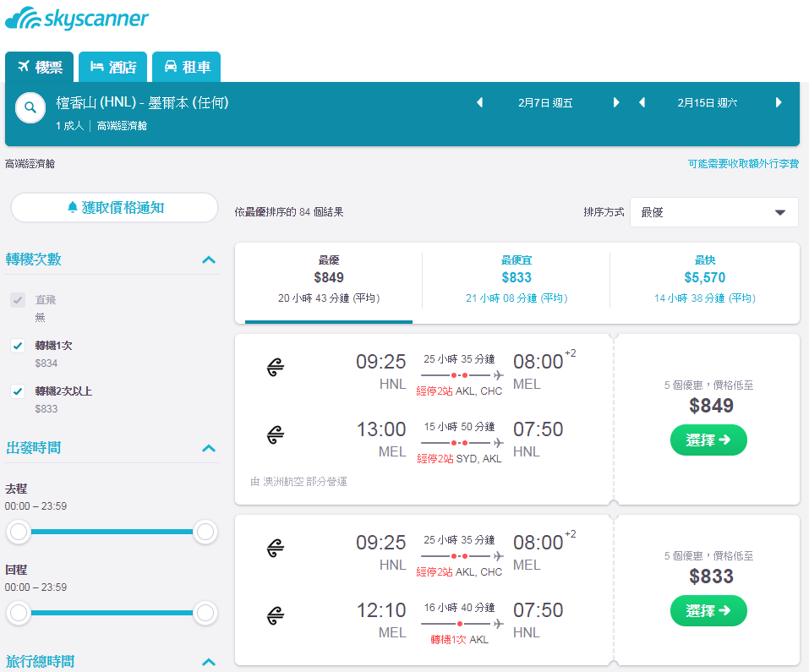This screenshot has width=809, height=672.
Task: Collapse the 出發時間 filter section
Action: coord(209,448)
